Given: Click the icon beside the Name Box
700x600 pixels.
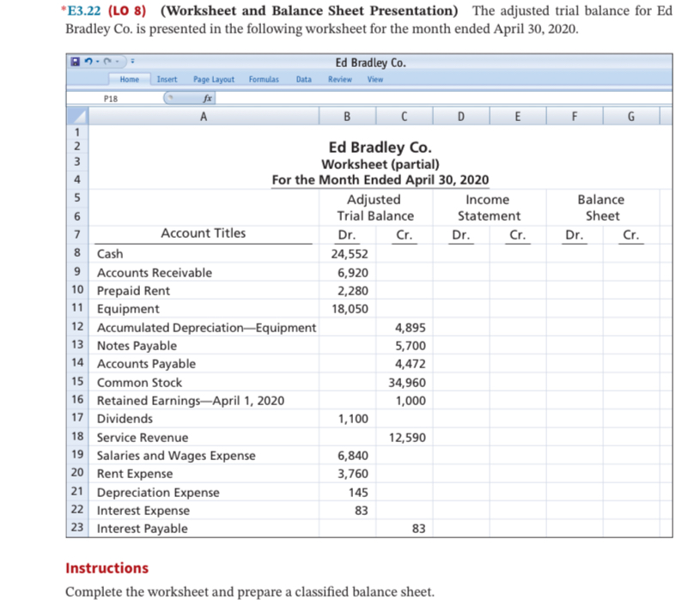Looking at the screenshot, I should pos(168,97).
